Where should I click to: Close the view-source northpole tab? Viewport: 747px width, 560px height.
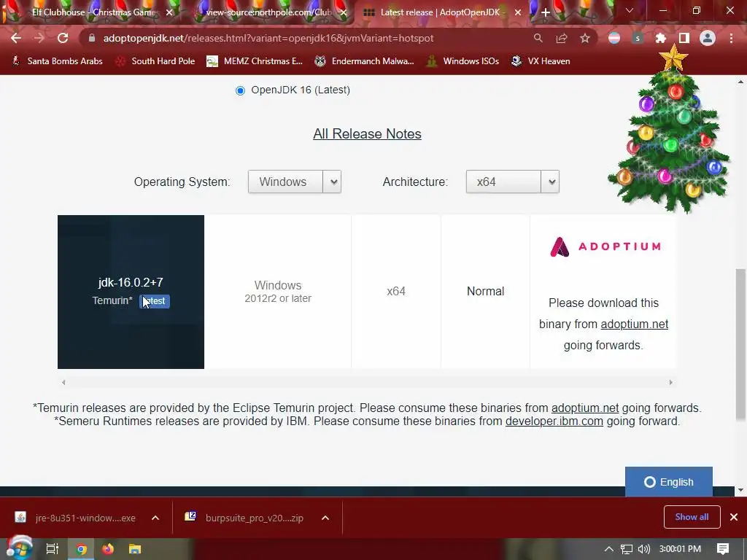point(344,12)
